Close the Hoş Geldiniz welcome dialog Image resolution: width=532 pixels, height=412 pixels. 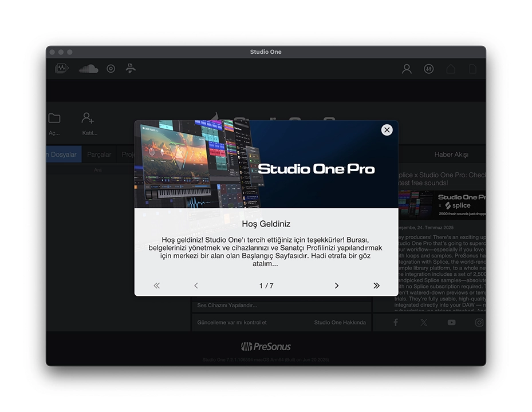pos(387,130)
